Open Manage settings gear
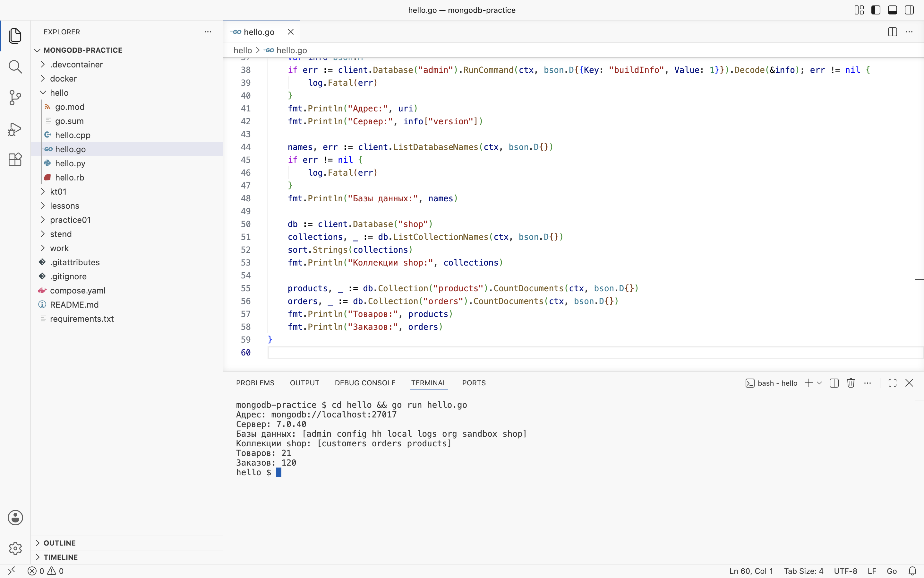The height and width of the screenshot is (578, 924). click(x=15, y=548)
